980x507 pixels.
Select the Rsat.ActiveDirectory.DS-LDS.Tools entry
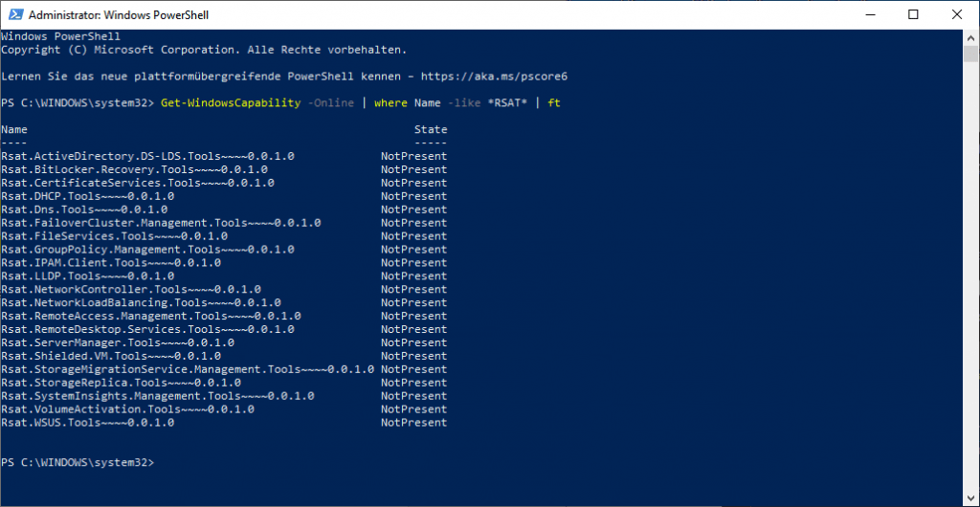point(147,156)
